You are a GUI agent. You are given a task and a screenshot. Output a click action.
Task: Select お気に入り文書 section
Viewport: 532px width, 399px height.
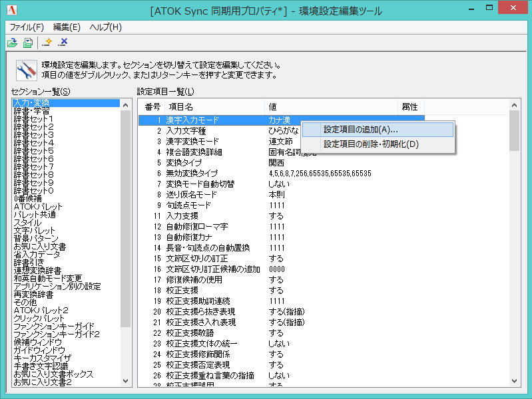coord(66,247)
